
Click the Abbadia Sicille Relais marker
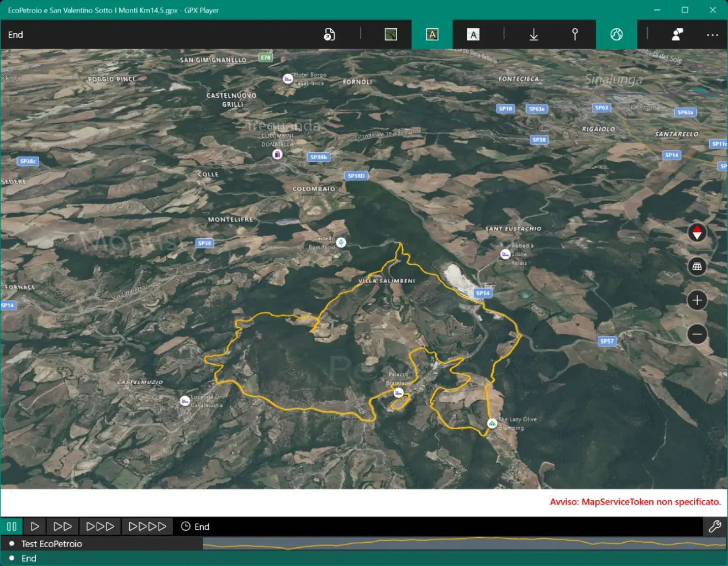pyautogui.click(x=505, y=254)
